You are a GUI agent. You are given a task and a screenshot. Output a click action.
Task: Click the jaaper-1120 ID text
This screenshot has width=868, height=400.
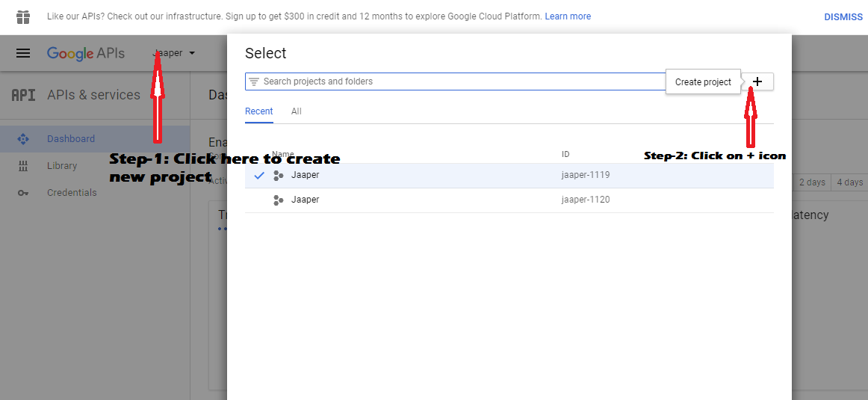click(x=586, y=200)
